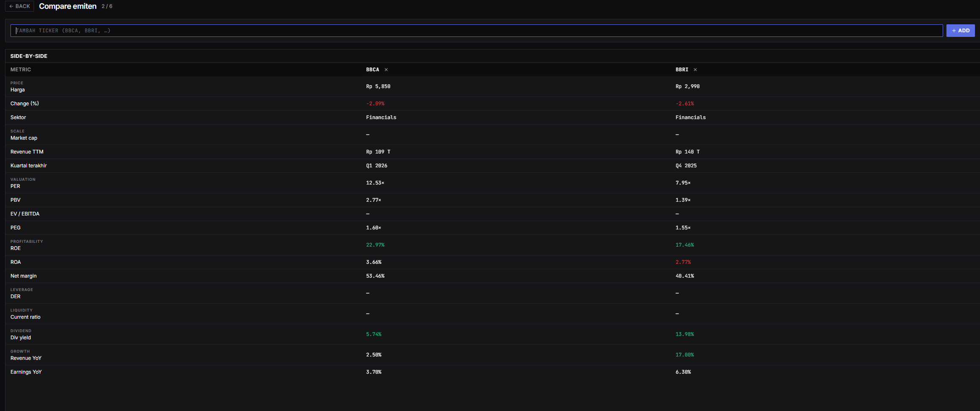This screenshot has width=980, height=411.
Task: Click the + ADD button
Action: tap(960, 31)
